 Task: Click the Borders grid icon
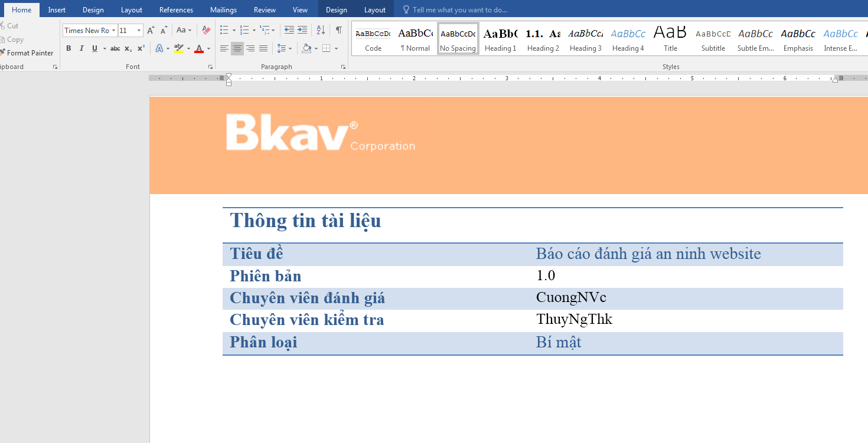(x=327, y=48)
